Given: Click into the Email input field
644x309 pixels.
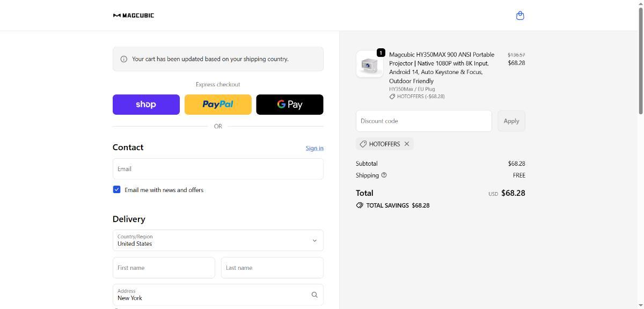Looking at the screenshot, I should tap(218, 169).
